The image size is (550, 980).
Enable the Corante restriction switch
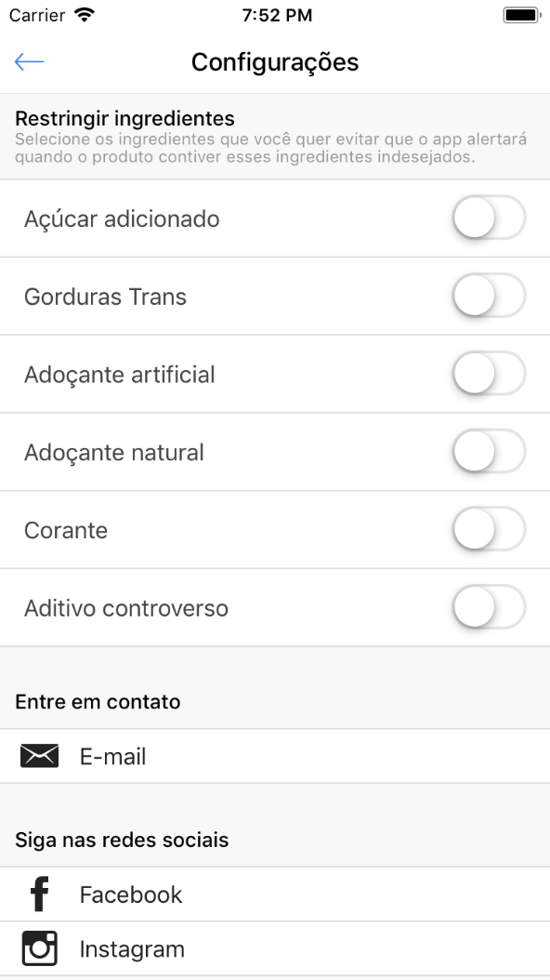click(x=489, y=529)
